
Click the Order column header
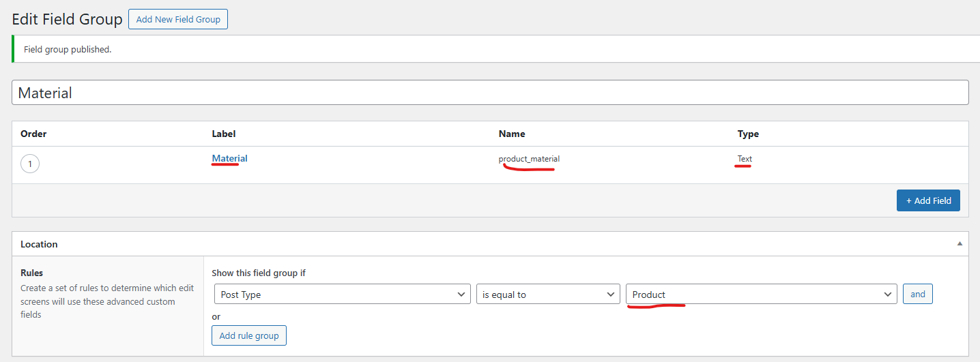pyautogui.click(x=33, y=134)
